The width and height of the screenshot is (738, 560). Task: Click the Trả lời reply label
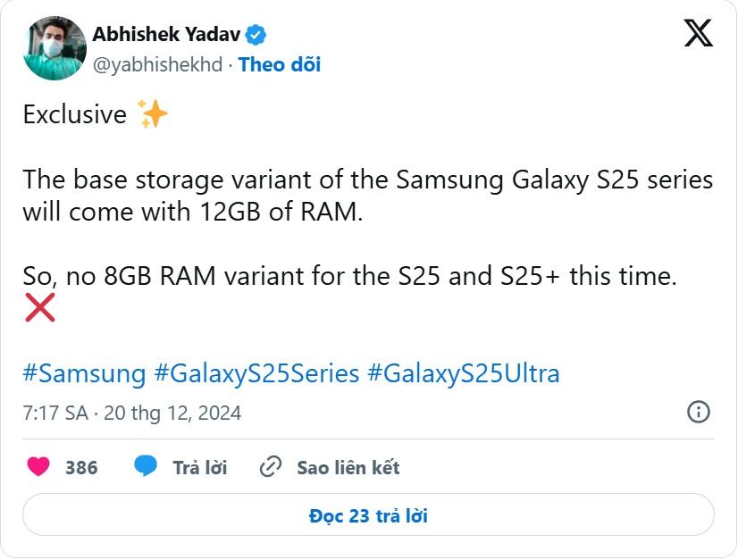pyautogui.click(x=199, y=467)
